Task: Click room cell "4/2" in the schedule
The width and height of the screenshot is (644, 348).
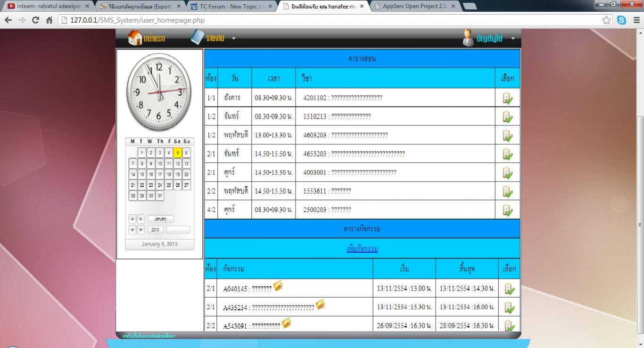Action: pos(211,210)
